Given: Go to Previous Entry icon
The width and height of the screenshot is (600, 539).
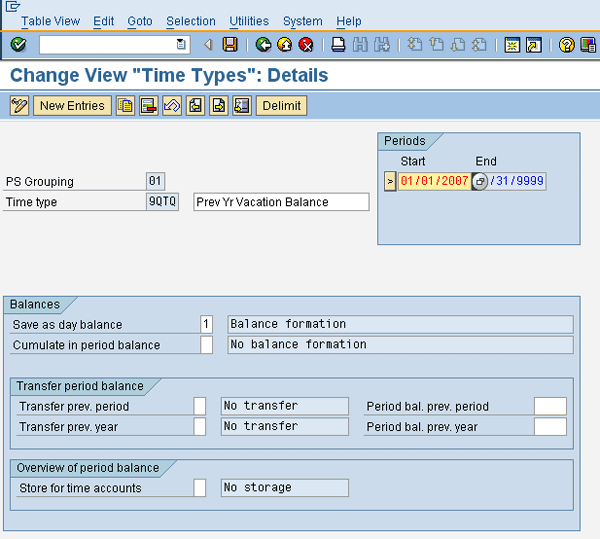Looking at the screenshot, I should point(196,106).
